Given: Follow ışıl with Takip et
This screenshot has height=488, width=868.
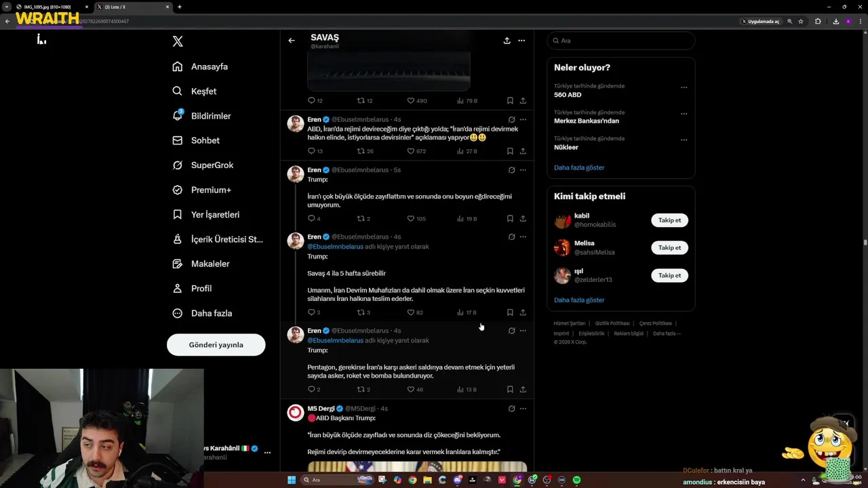Looking at the screenshot, I should tap(669, 275).
